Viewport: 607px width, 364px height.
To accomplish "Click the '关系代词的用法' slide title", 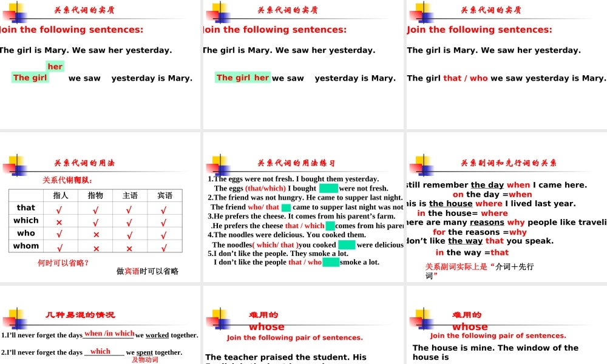I will [x=84, y=163].
